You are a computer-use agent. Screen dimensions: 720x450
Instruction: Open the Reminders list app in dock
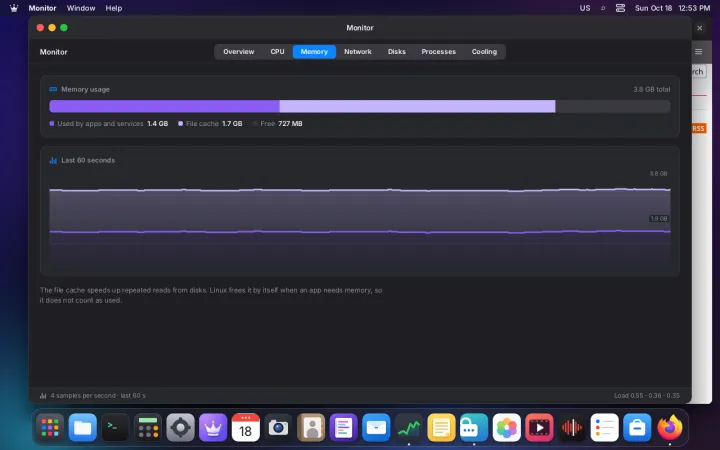point(604,428)
